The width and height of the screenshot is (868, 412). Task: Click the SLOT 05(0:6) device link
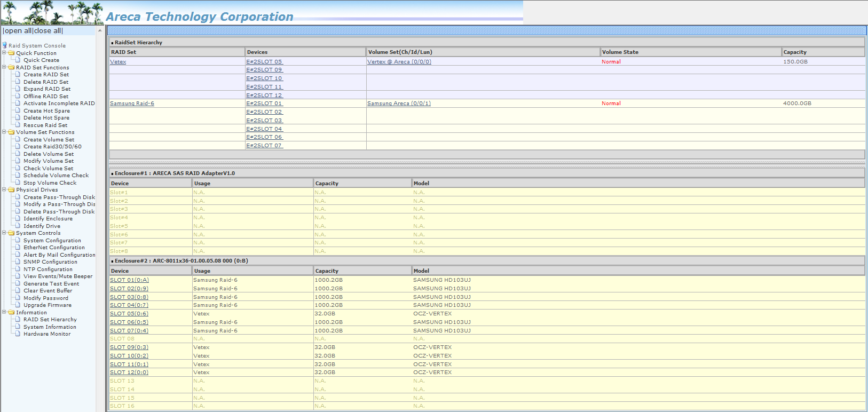click(x=129, y=314)
